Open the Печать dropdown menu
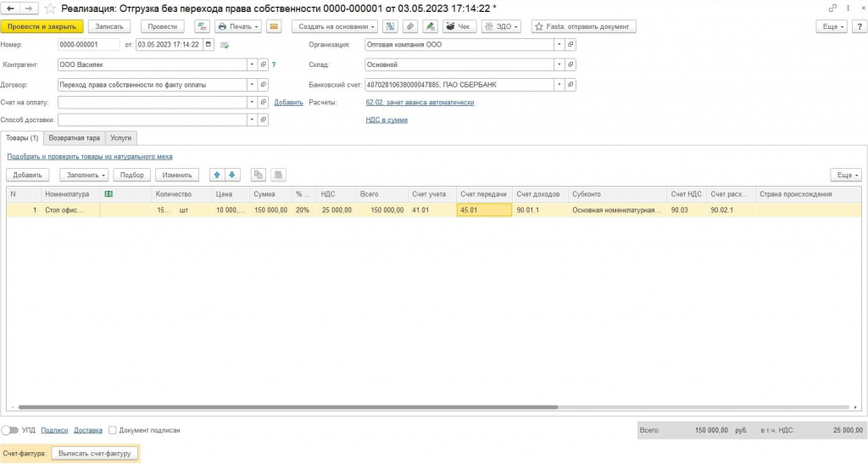The width and height of the screenshot is (868, 464). [x=238, y=26]
